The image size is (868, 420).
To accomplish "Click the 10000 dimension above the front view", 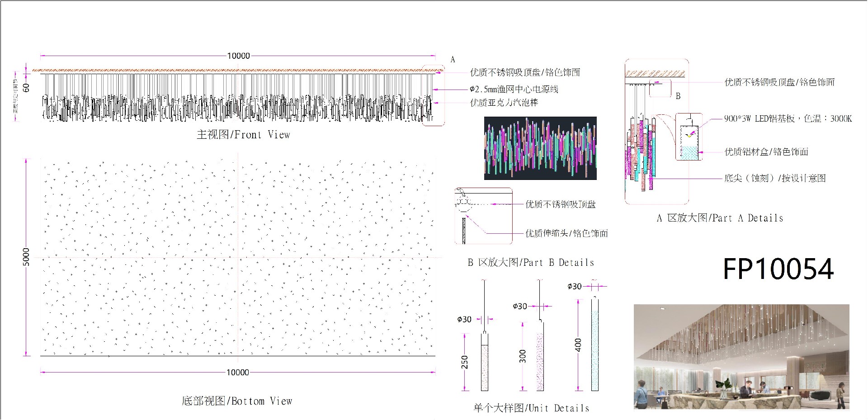I will point(238,56).
